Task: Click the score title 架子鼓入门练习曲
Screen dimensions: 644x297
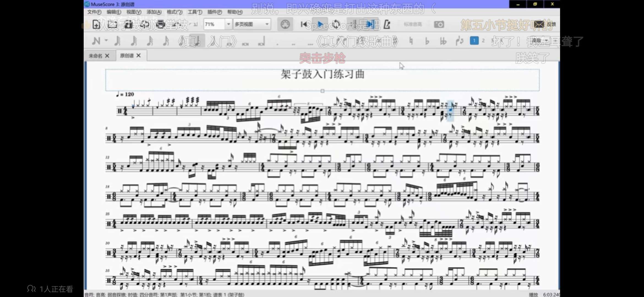Action: (x=323, y=74)
